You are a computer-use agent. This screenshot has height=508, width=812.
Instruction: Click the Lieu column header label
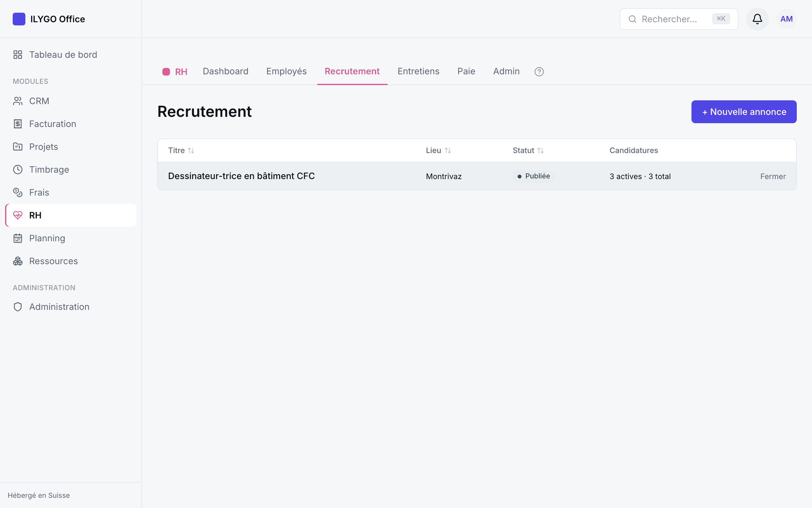coord(433,150)
